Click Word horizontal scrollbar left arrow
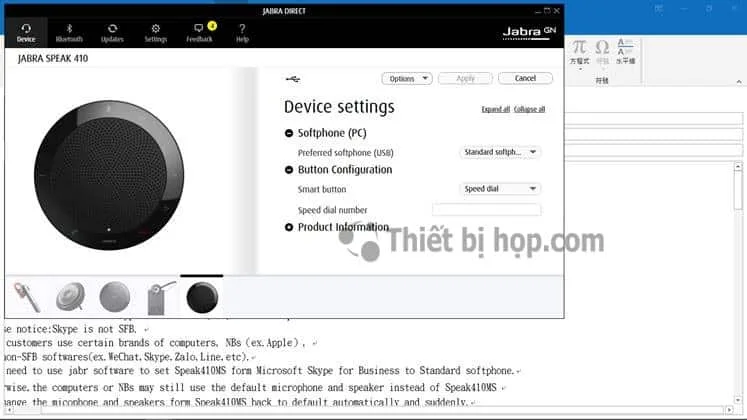The width and height of the screenshot is (747, 420). (9, 410)
